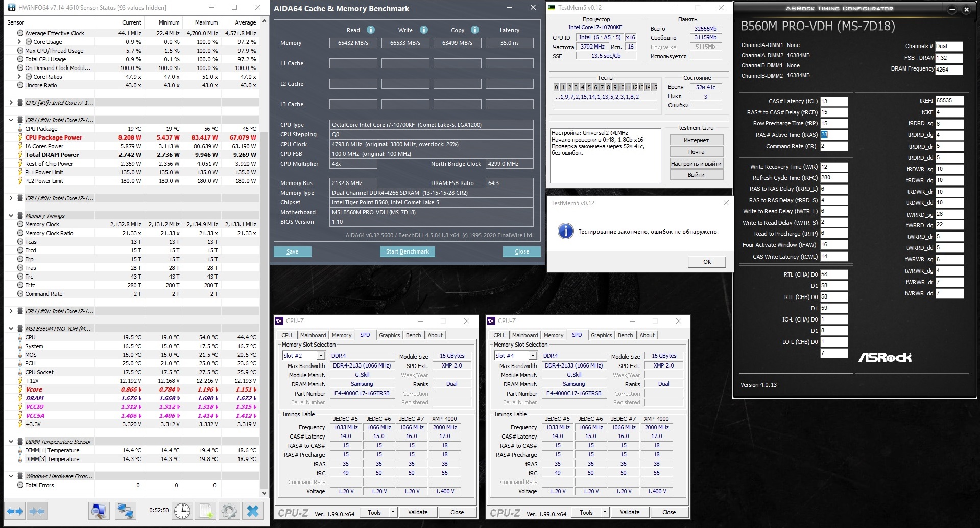Click Close in the AIDA64 benchmark window
This screenshot has width=980, height=528.
522,251
